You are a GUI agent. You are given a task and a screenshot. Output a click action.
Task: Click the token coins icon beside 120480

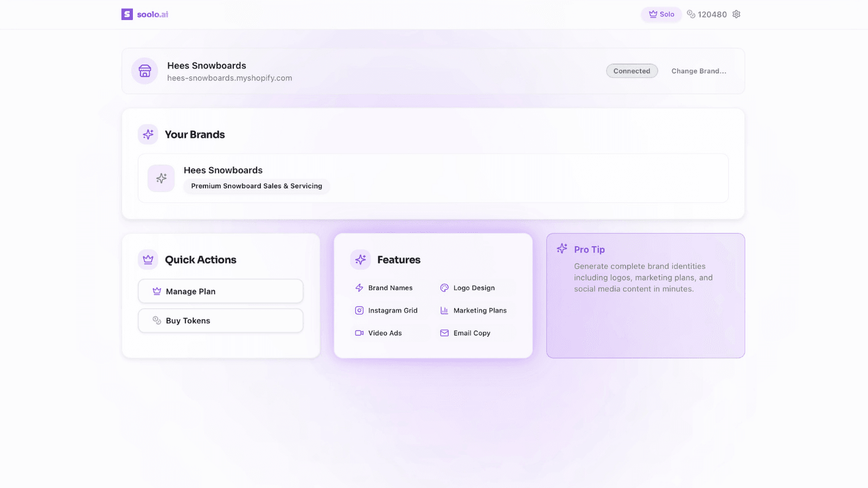[x=691, y=14]
